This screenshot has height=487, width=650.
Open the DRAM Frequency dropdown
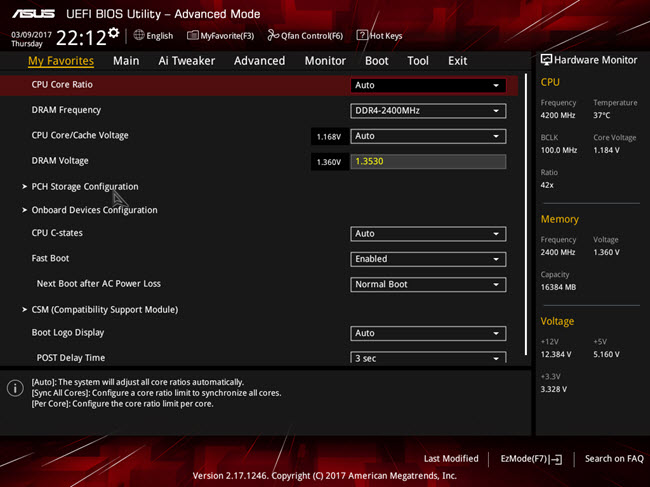click(x=428, y=111)
